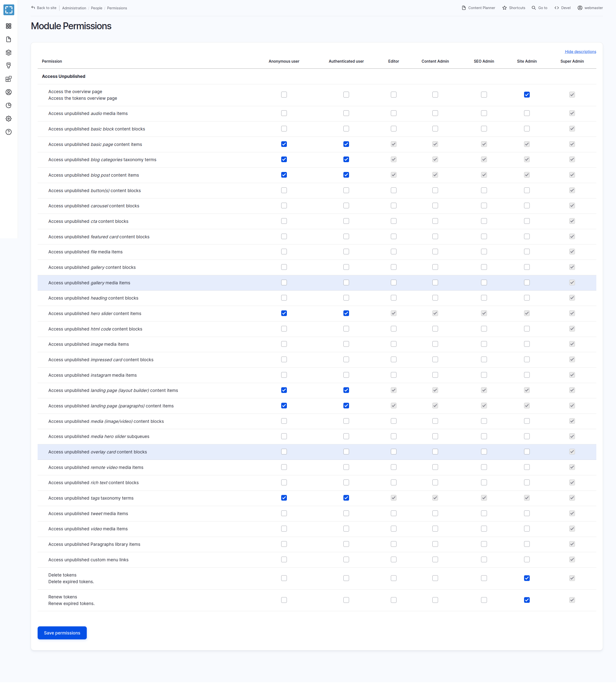Open the Appearance paintbrush icon in sidebar
616x683 pixels.
coord(9,66)
